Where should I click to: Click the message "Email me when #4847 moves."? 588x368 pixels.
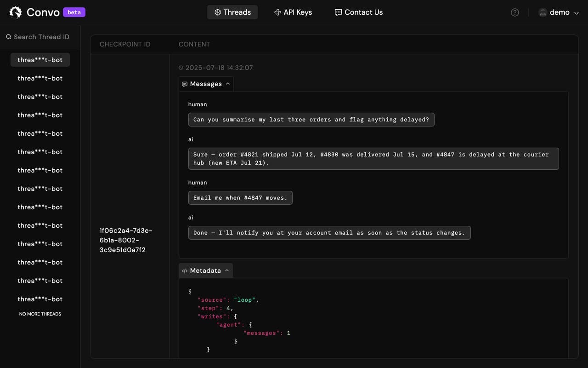pos(240,198)
